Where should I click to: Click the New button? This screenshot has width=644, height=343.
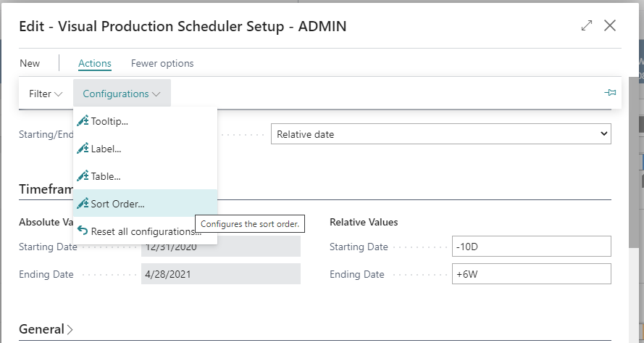[x=30, y=63]
